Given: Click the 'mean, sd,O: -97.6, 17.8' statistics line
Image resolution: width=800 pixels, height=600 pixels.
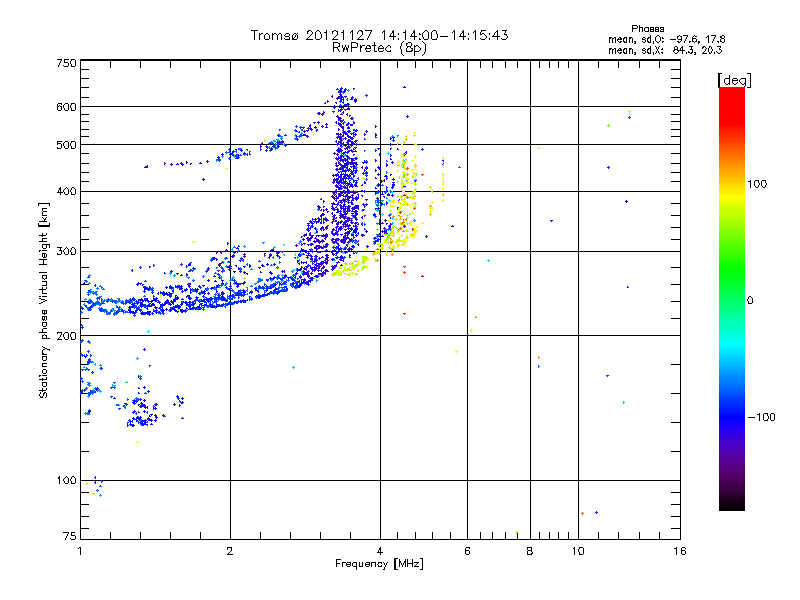Looking at the screenshot, I should 666,39.
